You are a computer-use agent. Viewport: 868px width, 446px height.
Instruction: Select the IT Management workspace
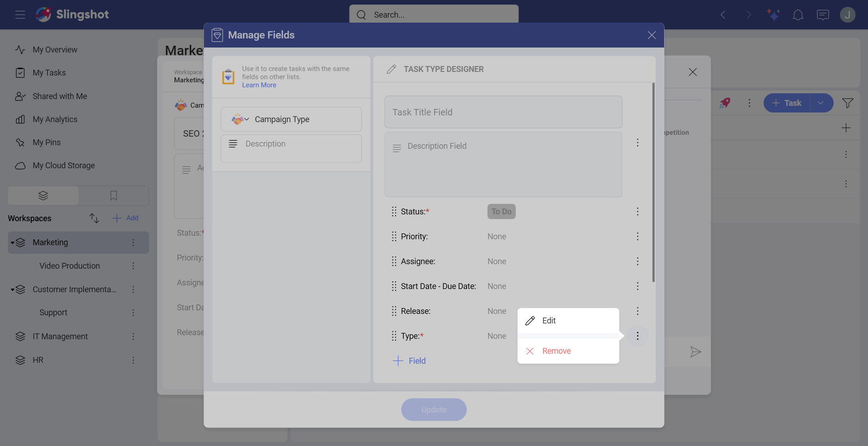tap(60, 337)
